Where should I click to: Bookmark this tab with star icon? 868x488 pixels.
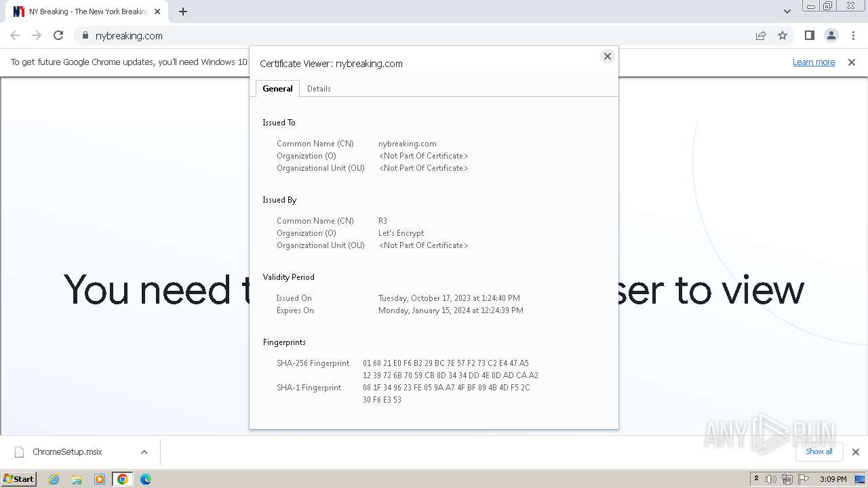click(783, 35)
